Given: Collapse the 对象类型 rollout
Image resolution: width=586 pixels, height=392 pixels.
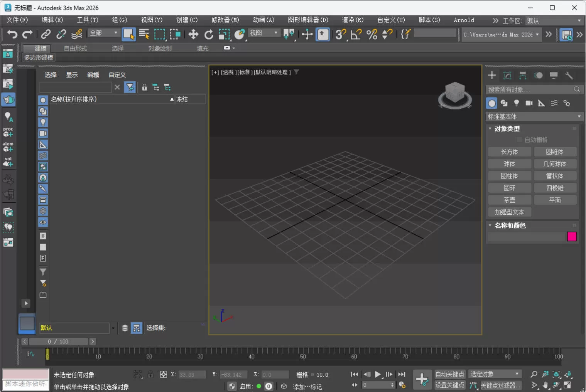Looking at the screenshot, I should (490, 129).
